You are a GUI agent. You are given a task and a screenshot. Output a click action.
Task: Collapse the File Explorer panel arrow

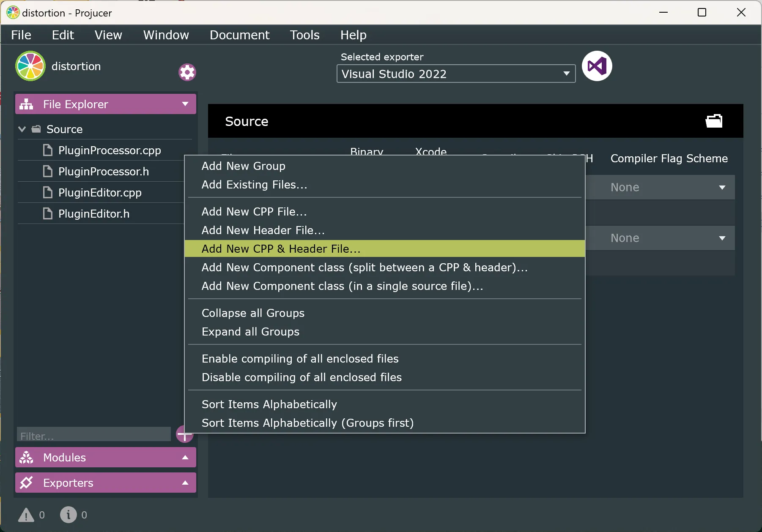pos(185,104)
